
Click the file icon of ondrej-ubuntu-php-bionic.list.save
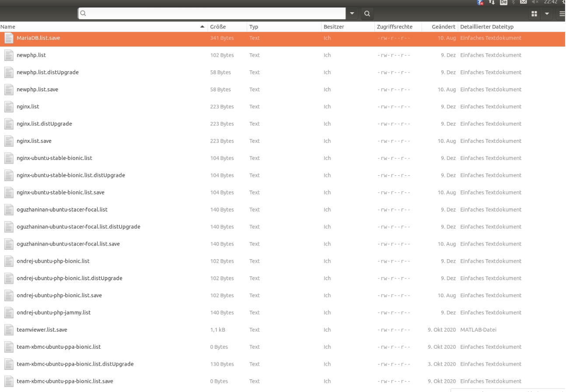tap(9, 295)
